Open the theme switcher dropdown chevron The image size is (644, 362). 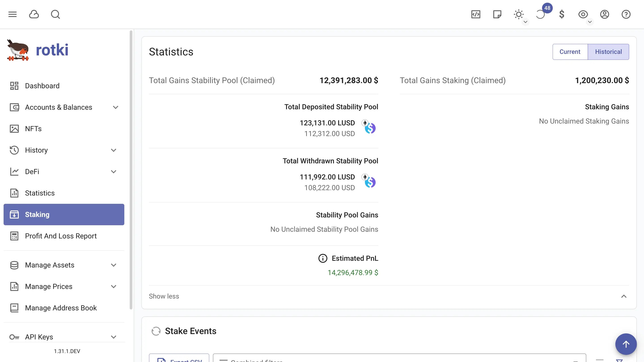[x=525, y=22]
